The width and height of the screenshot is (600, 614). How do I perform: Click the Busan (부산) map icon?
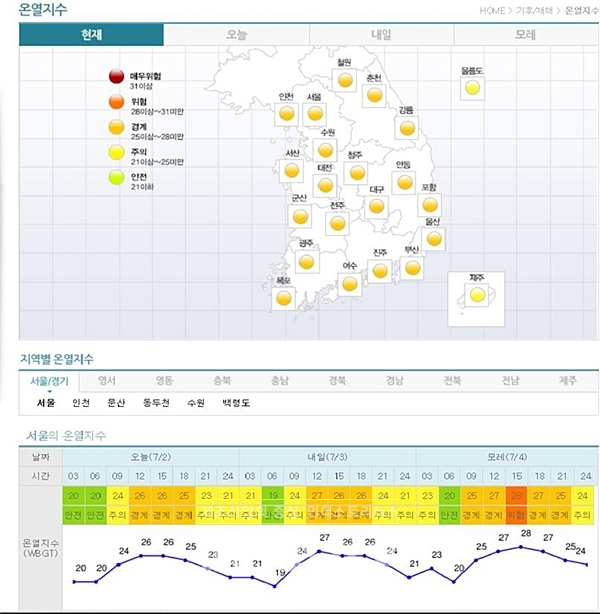click(412, 267)
